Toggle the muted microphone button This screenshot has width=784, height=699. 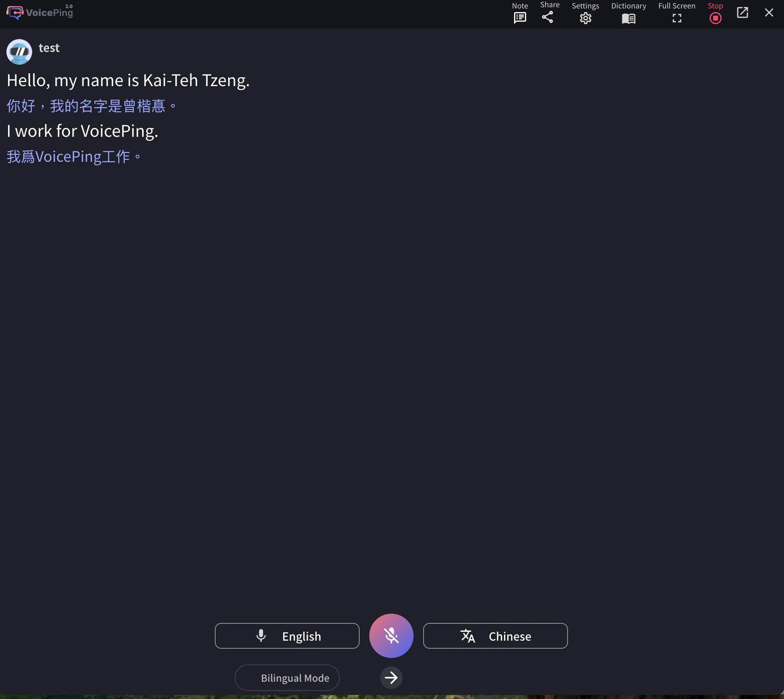click(x=391, y=635)
